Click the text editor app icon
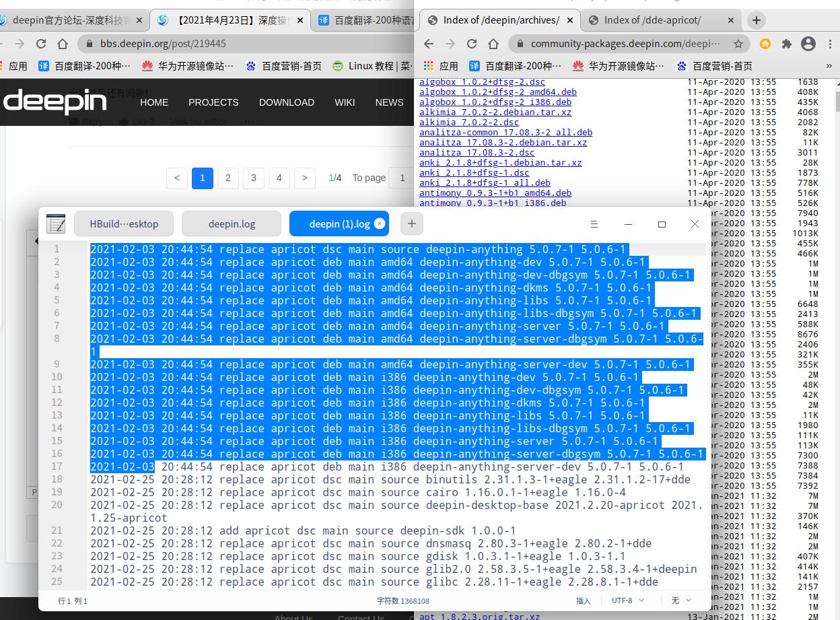This screenshot has width=840, height=620. 56,224
